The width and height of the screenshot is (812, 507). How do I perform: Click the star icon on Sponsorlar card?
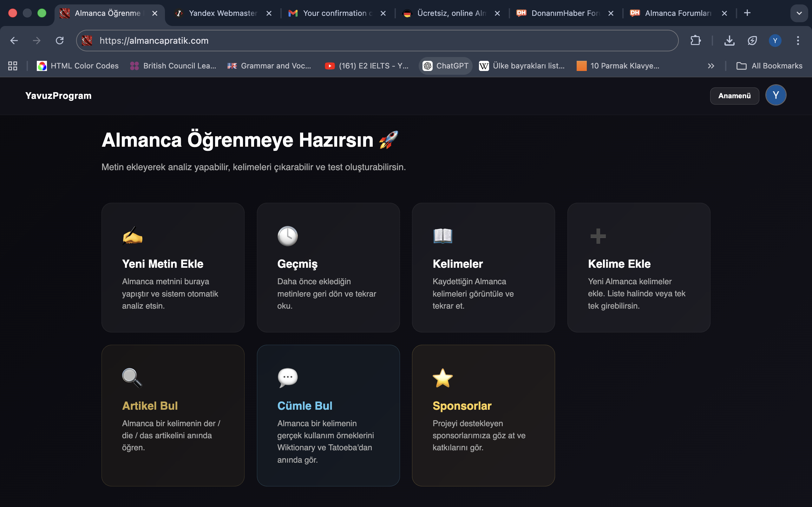point(443,378)
